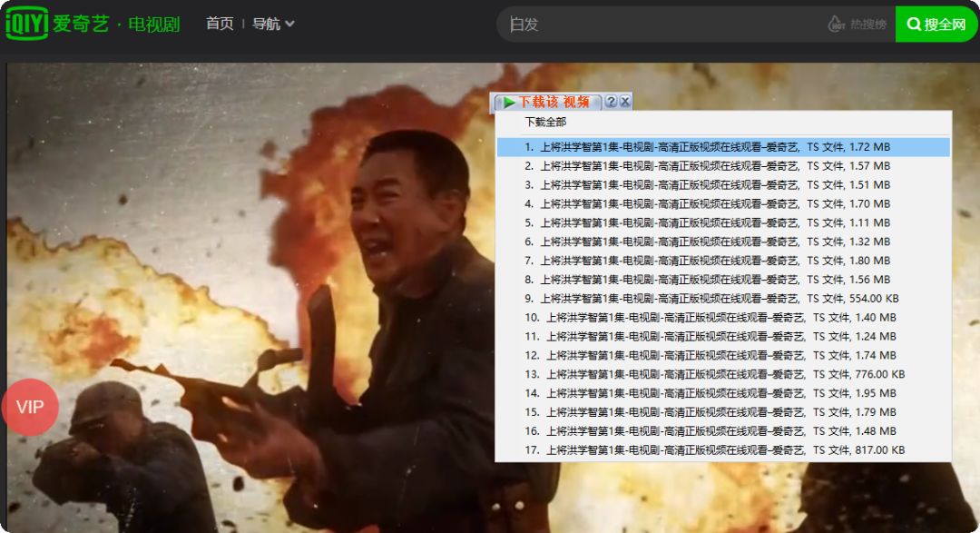The height and width of the screenshot is (533, 980).
Task: Select segment 11, TS file 1.24 MB
Action: [724, 337]
